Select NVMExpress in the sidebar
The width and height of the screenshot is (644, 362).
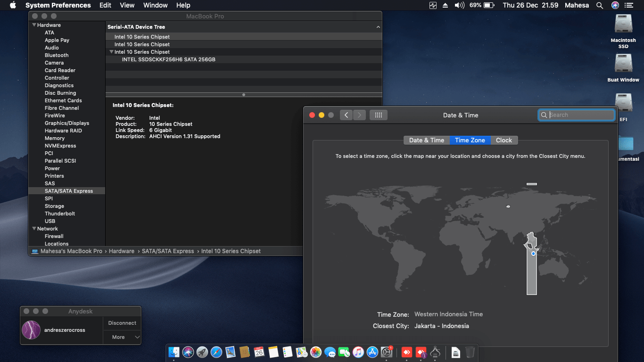click(60, 146)
